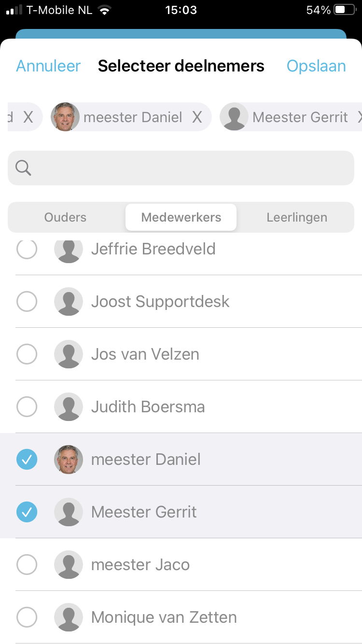Uncheck meester Daniel in the list
The width and height of the screenshot is (362, 644).
click(x=27, y=460)
